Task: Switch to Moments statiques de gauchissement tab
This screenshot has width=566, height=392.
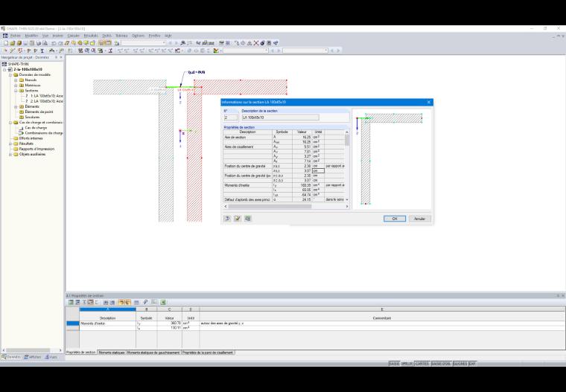Action: click(153, 353)
